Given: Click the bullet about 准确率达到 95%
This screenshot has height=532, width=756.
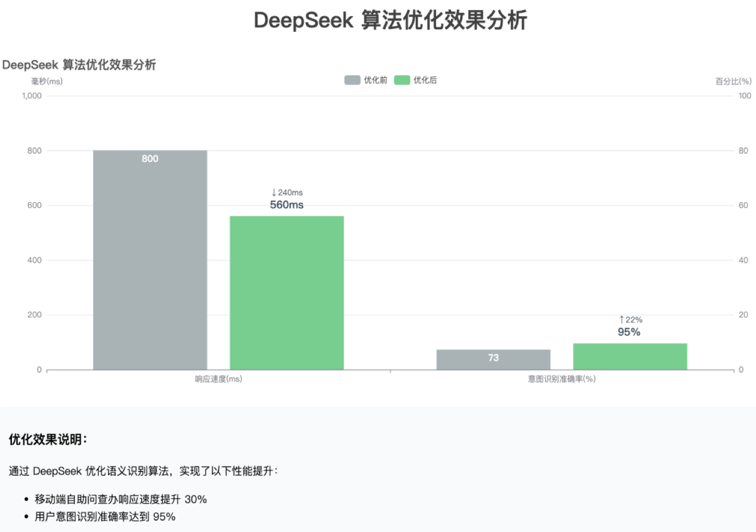Looking at the screenshot, I should point(105,517).
